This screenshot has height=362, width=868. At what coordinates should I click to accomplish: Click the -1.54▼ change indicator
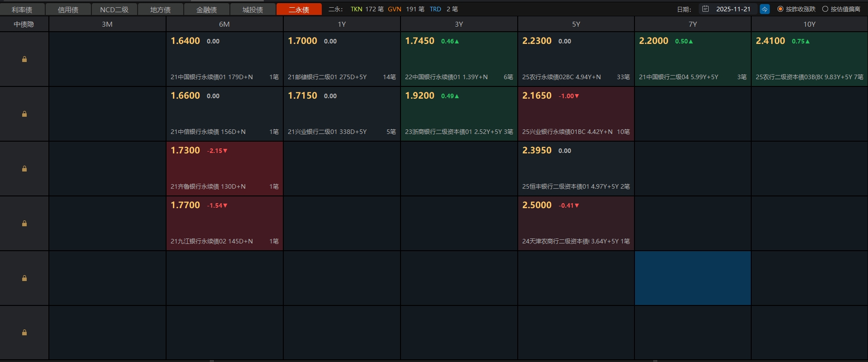(x=217, y=205)
